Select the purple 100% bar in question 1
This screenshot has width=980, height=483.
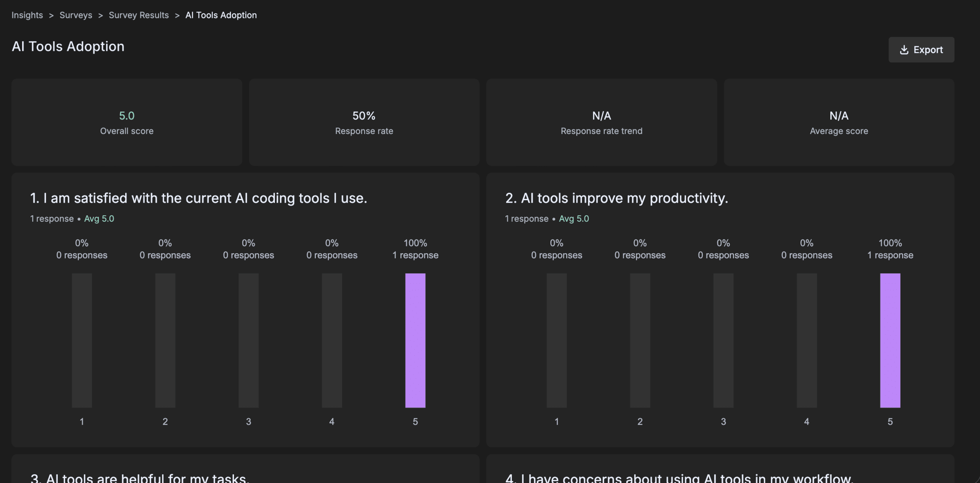tap(415, 340)
